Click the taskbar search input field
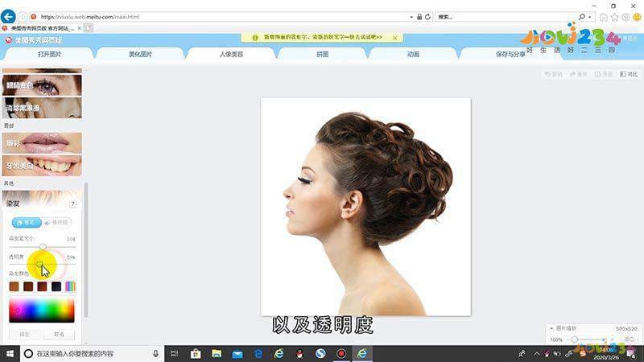The height and width of the screenshot is (362, 644). click(x=92, y=353)
